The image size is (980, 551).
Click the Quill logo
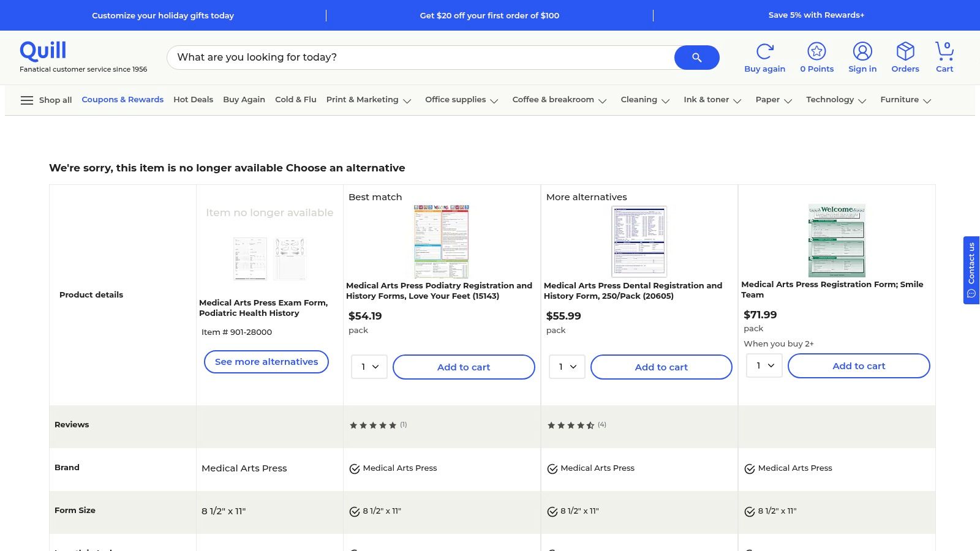(x=43, y=51)
